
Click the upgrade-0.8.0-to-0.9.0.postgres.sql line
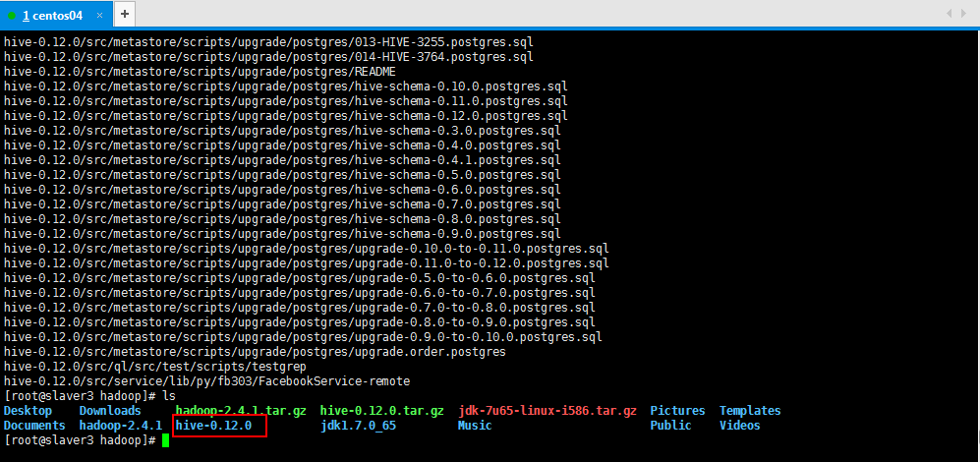[300, 322]
